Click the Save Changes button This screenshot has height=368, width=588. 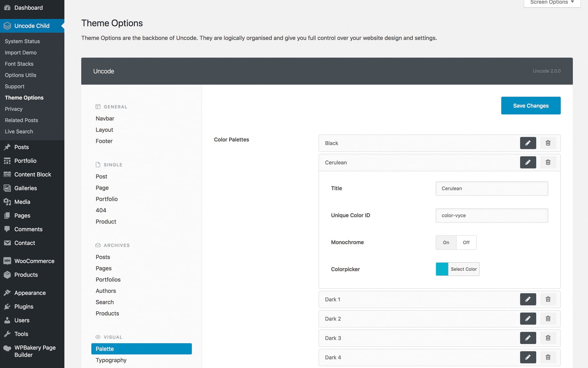pos(530,106)
